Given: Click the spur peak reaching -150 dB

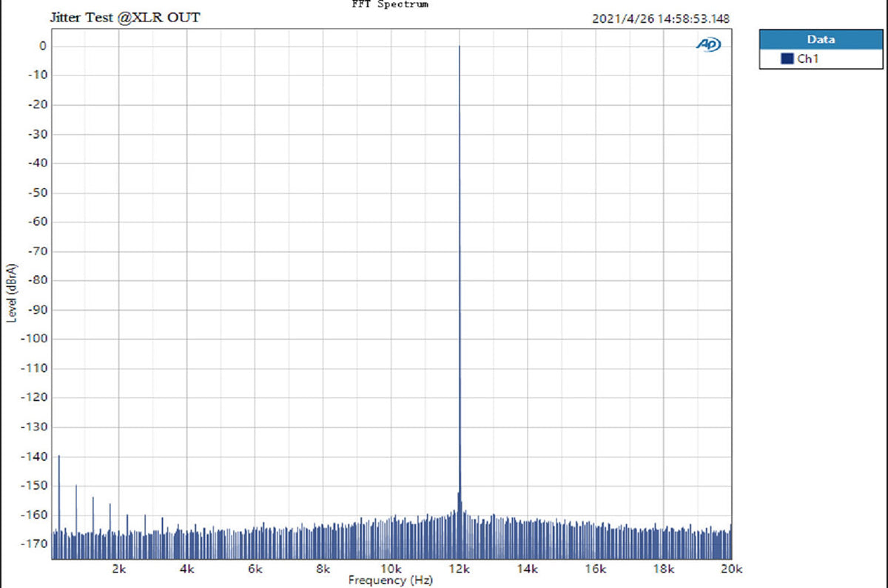Looking at the screenshot, I should point(76,486).
